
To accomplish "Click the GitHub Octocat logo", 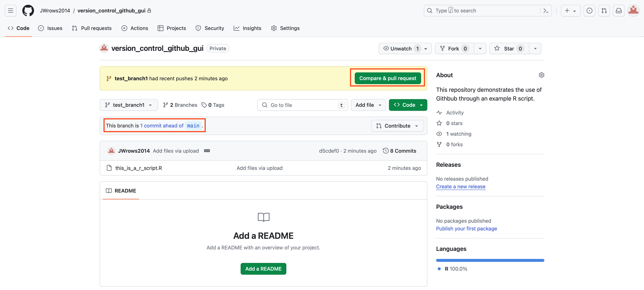I will point(28,10).
